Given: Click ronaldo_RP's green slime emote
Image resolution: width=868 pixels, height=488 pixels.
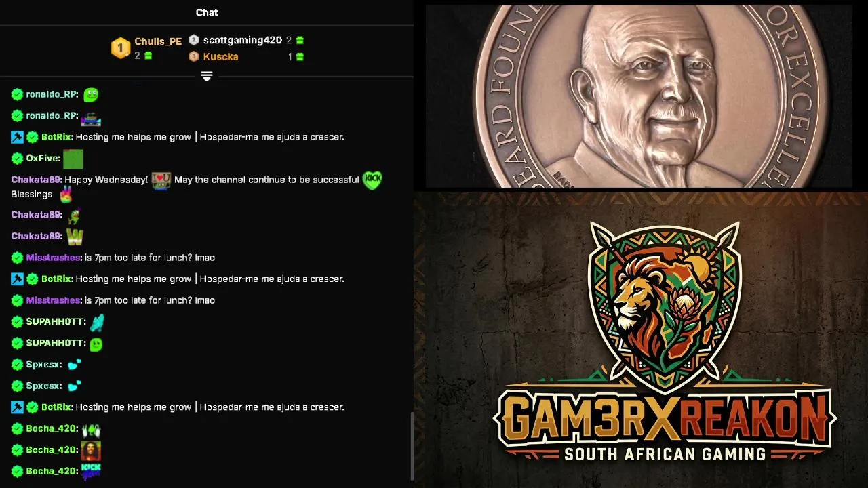Looking at the screenshot, I should click(91, 94).
